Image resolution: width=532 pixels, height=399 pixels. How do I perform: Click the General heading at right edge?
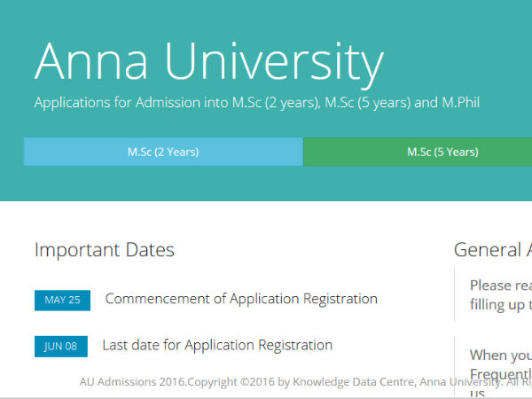[492, 250]
